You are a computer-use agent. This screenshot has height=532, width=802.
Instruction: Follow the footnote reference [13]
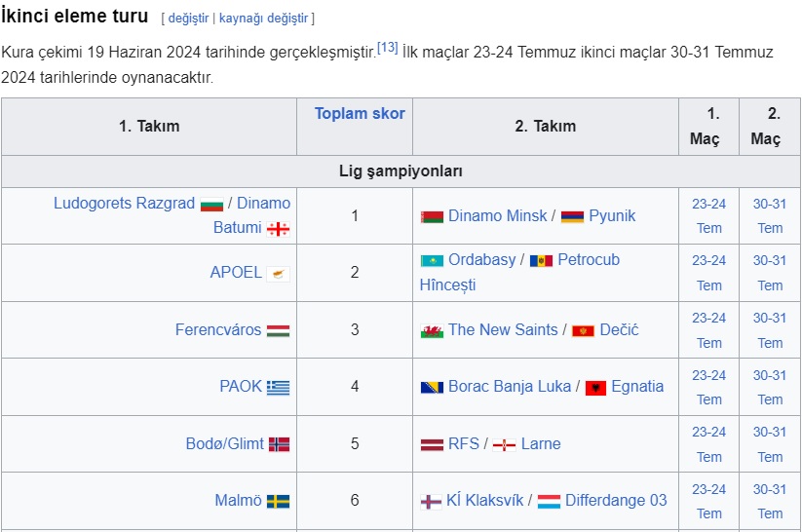pyautogui.click(x=387, y=48)
